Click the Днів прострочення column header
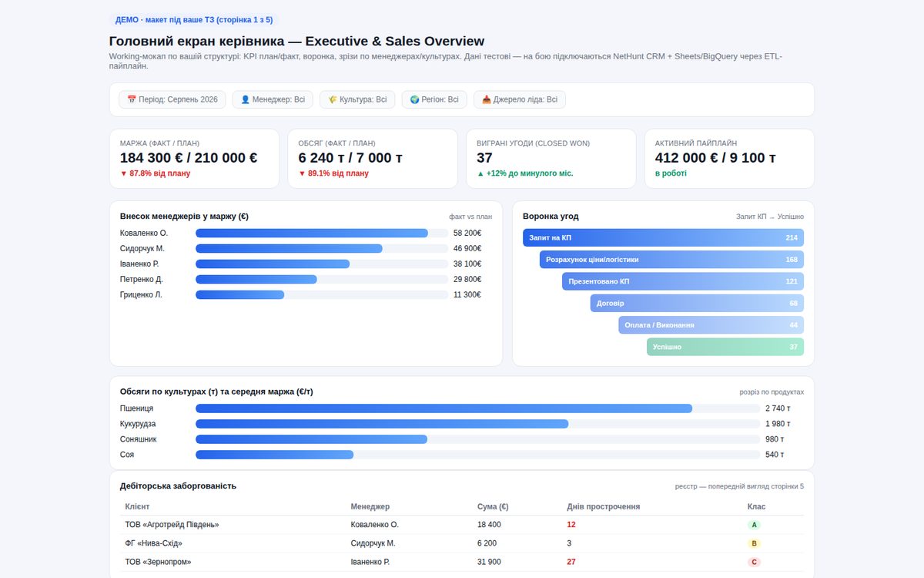This screenshot has height=578, width=924. pos(604,506)
